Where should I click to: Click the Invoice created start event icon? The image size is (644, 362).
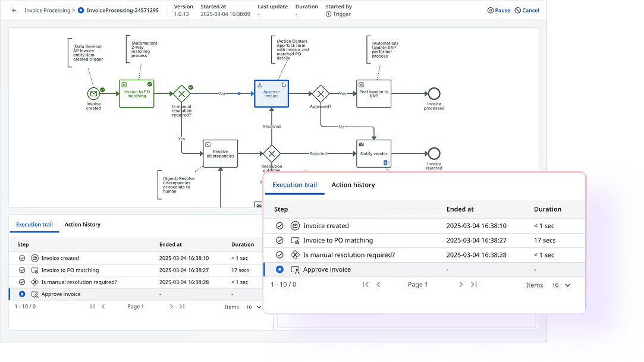94,93
